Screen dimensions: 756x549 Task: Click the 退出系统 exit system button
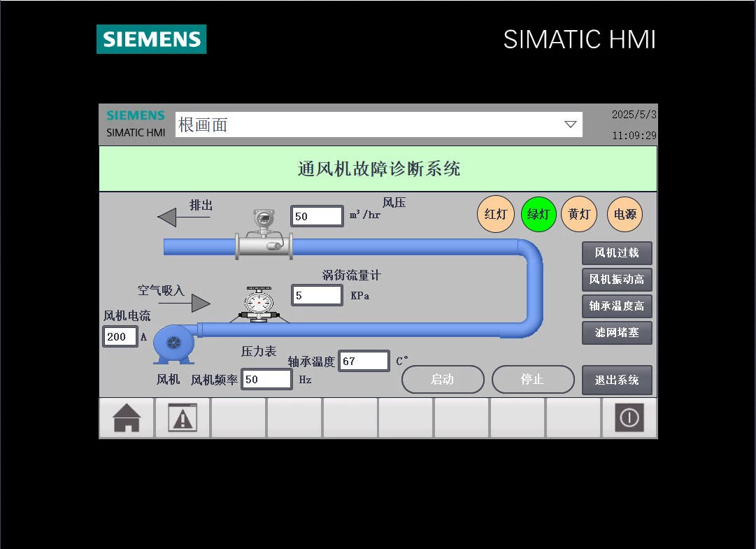click(x=617, y=380)
